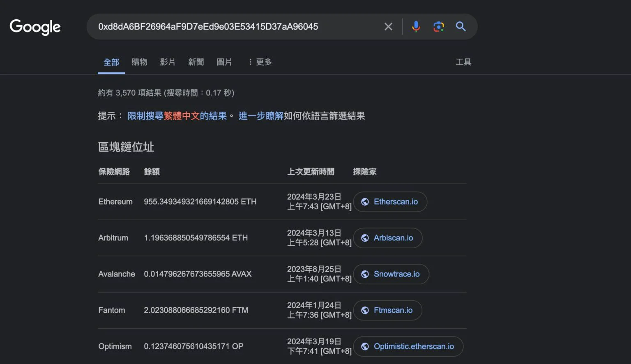Switch to the 影片 (Videos) tab
The height and width of the screenshot is (364, 631).
(x=168, y=62)
